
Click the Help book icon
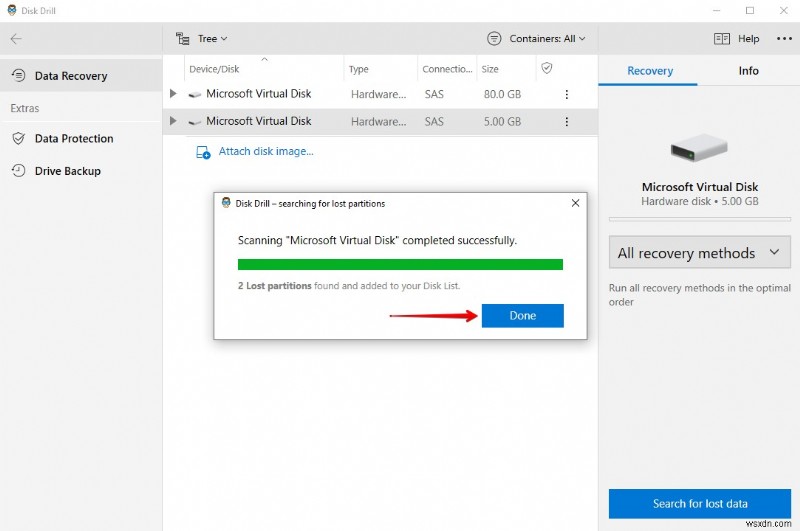(x=722, y=39)
